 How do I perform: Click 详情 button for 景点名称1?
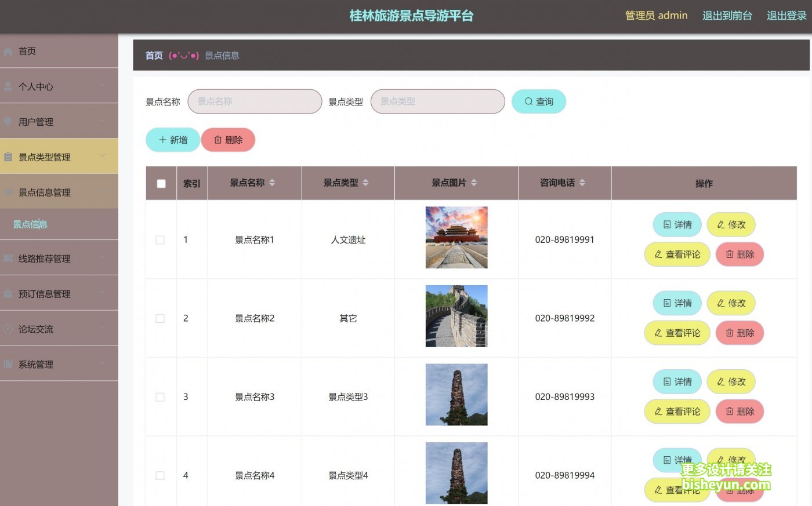coord(677,224)
